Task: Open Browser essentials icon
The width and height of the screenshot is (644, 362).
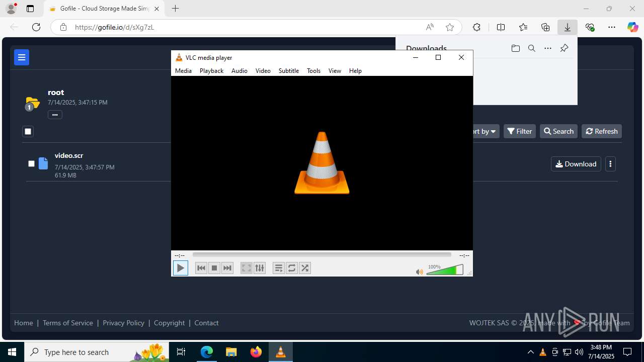Action: coord(590,27)
